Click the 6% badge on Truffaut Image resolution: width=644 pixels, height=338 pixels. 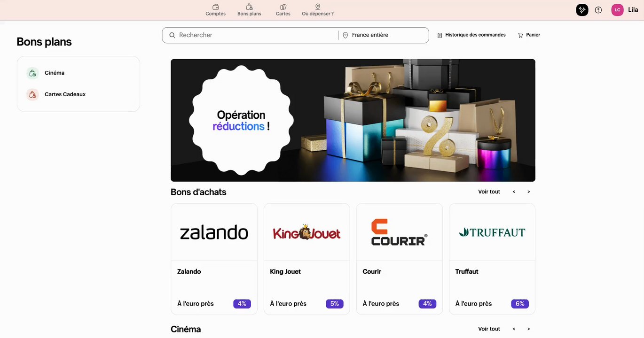coord(520,304)
